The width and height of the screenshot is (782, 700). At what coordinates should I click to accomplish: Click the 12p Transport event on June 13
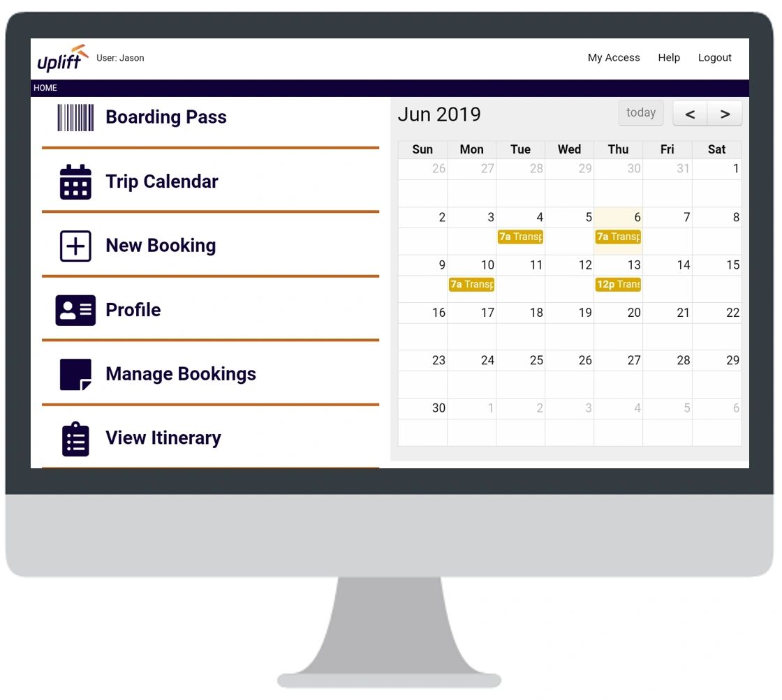coord(618,285)
